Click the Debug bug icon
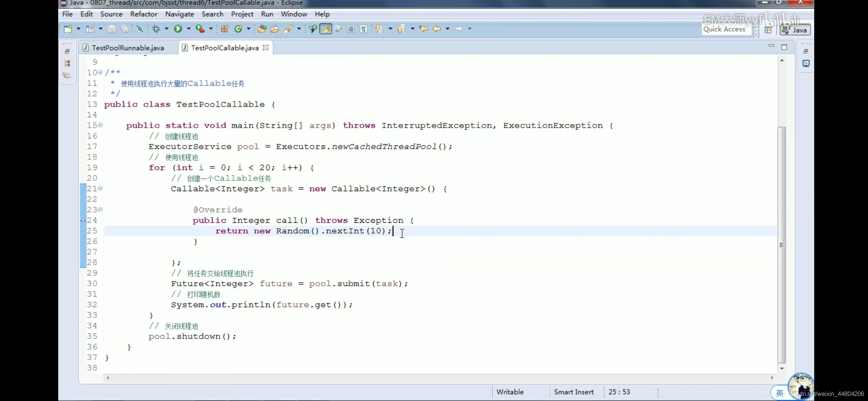 156,29
